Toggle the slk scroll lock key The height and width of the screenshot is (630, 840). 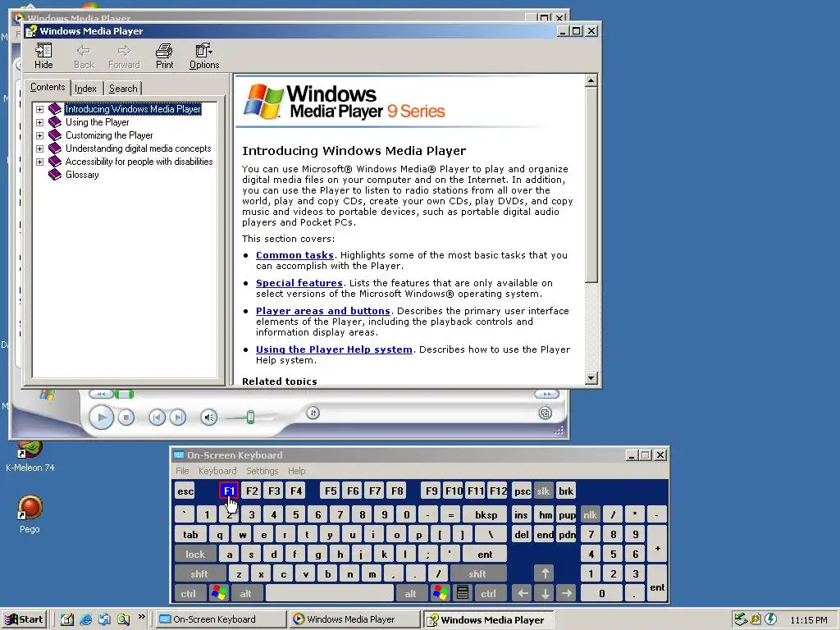(x=543, y=491)
